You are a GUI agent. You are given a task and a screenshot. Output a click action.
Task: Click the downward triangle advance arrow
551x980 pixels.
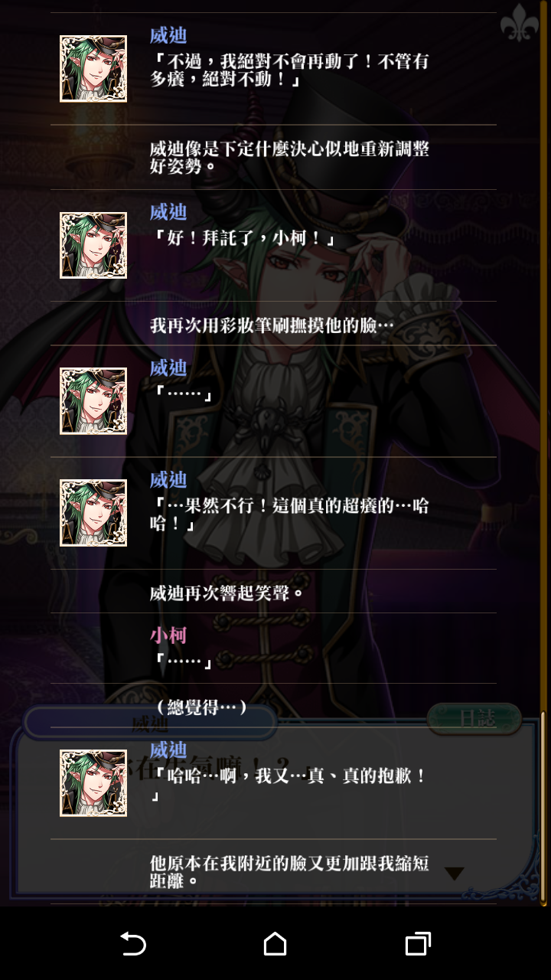455,874
